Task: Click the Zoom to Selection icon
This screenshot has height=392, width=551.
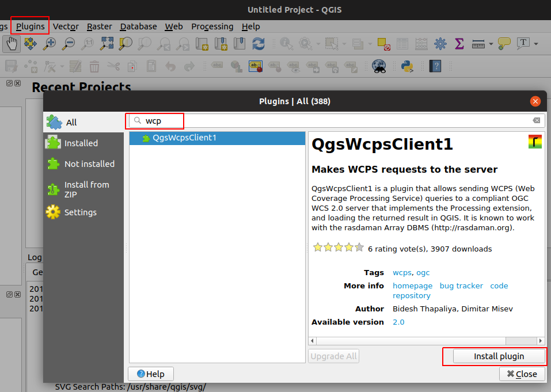Action: 126,44
